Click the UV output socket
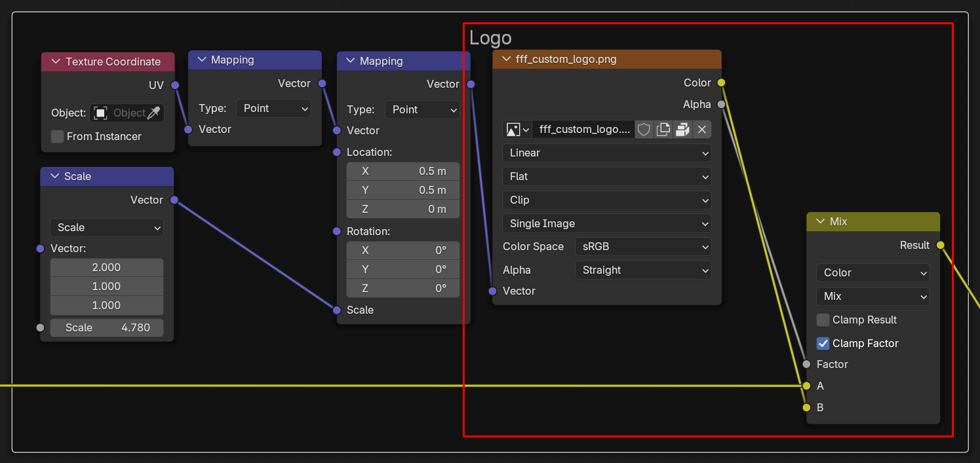Viewport: 980px width, 463px height. [175, 85]
